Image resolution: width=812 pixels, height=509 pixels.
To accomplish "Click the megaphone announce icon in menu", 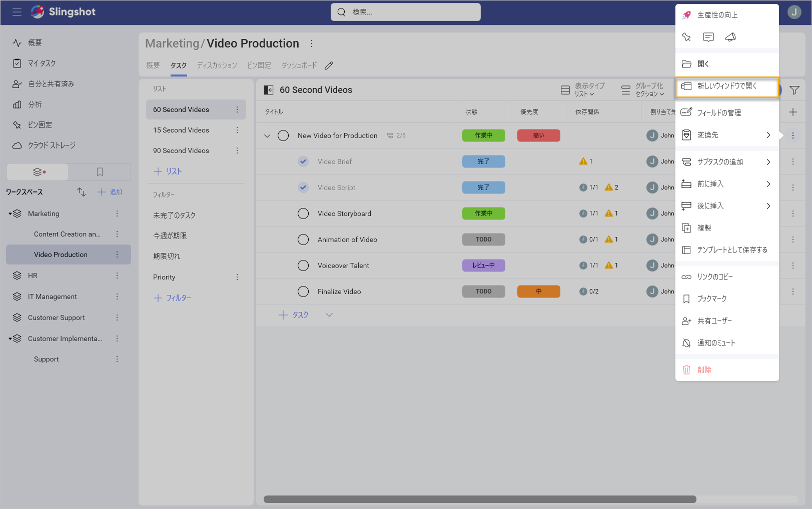I will tap(730, 37).
